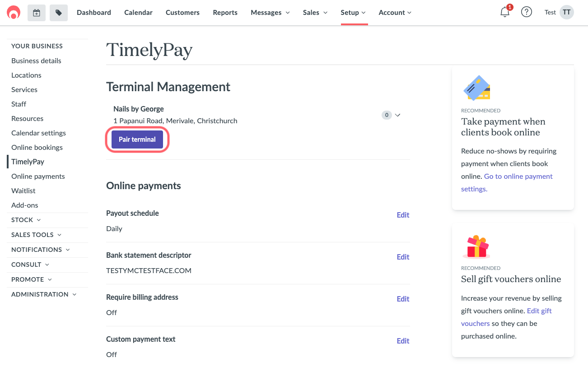Edit the Require billing address setting

[x=403, y=299]
